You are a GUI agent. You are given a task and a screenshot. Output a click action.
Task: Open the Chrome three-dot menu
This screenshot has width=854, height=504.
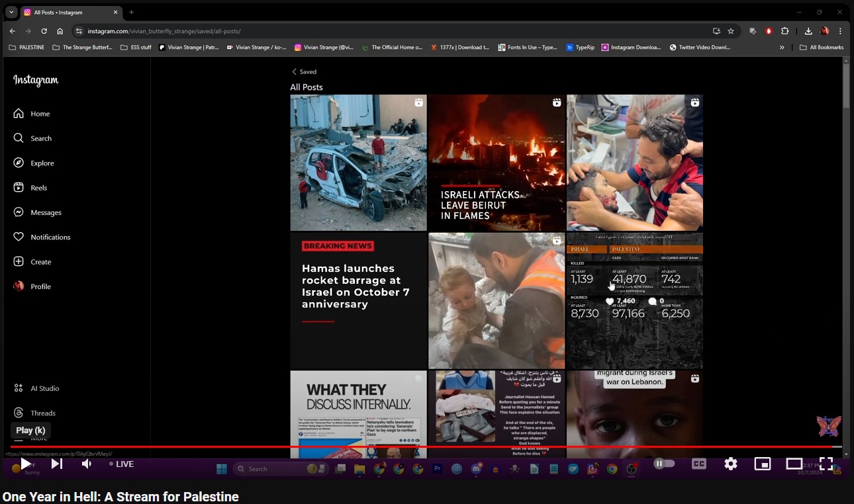tap(840, 31)
